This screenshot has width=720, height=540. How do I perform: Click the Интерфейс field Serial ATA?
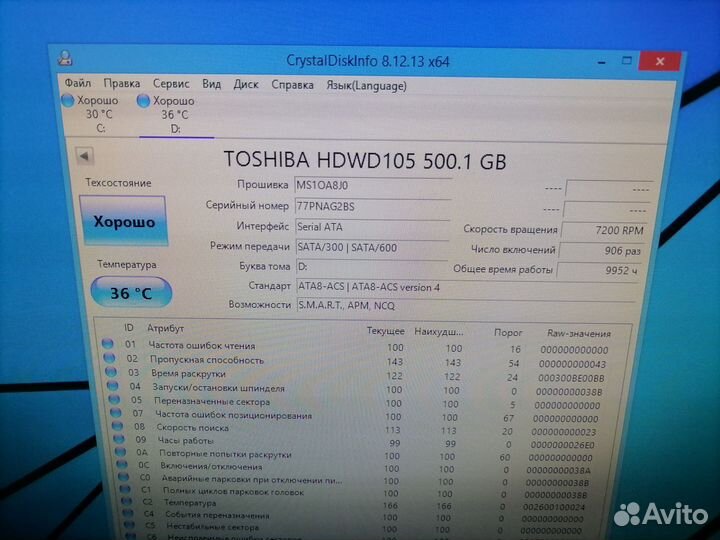[372, 227]
